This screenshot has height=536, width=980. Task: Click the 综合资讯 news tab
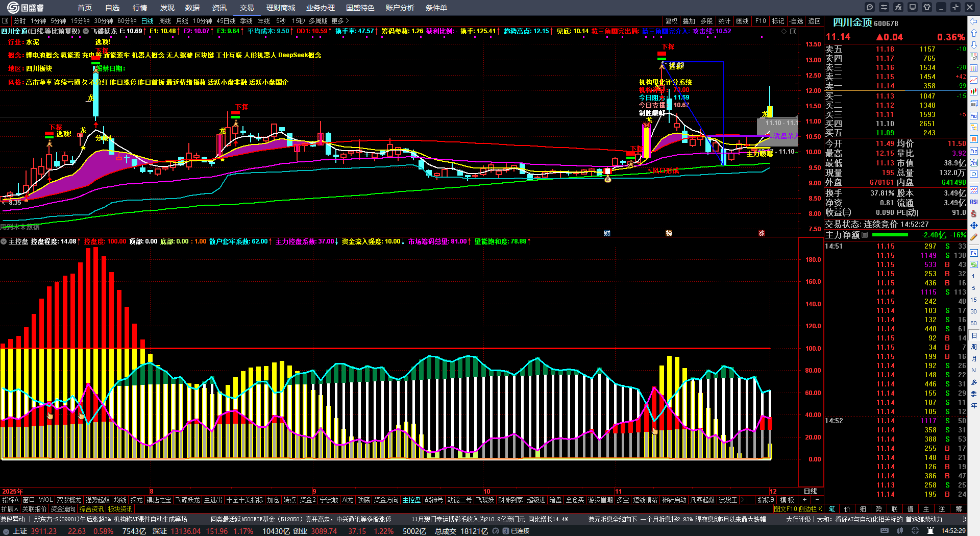tap(92, 509)
